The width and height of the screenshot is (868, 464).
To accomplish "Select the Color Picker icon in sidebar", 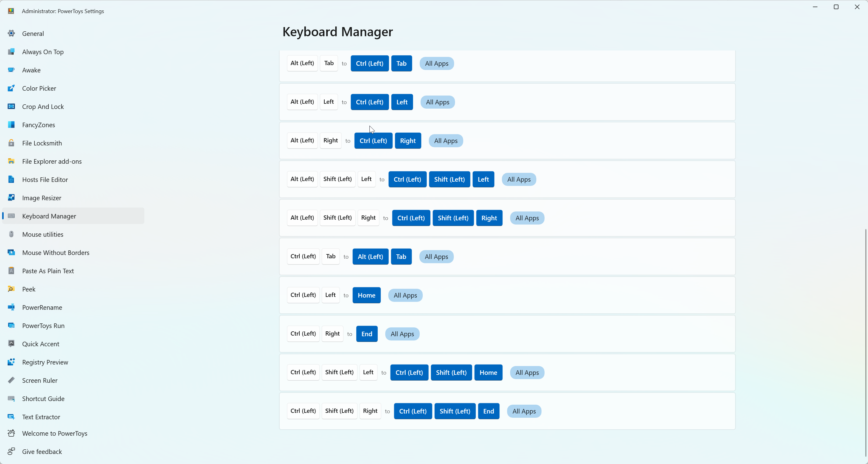I will tap(11, 88).
